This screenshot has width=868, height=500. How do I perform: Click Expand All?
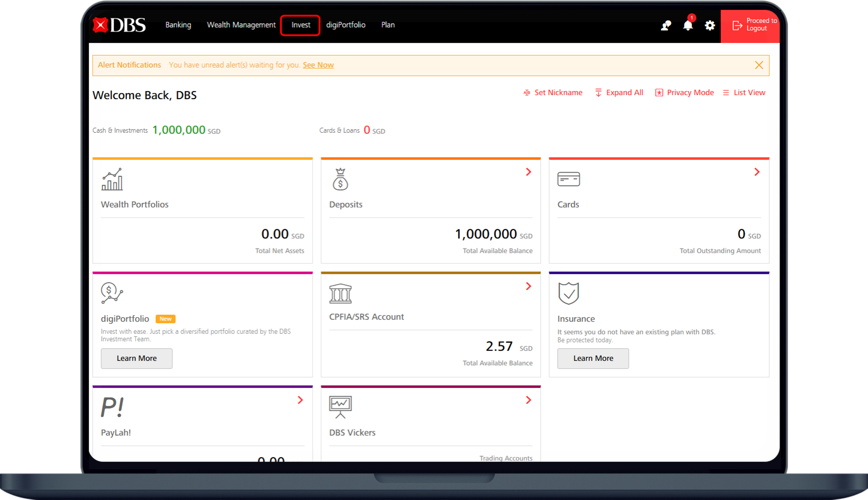point(619,92)
